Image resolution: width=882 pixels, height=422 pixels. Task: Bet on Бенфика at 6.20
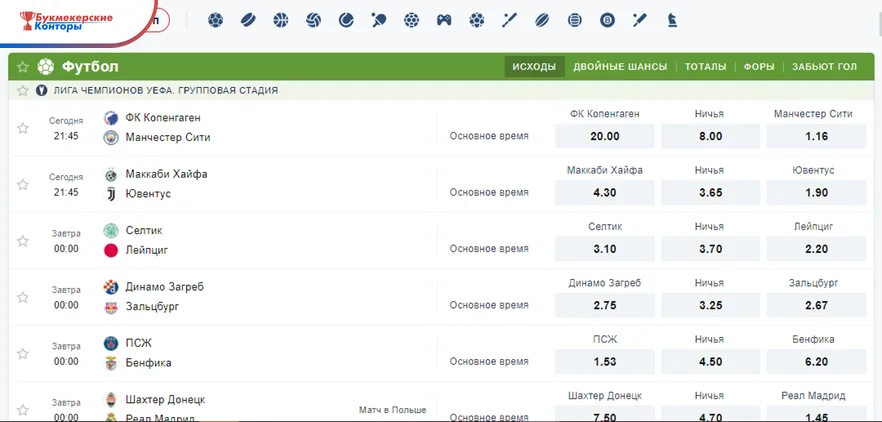[x=816, y=361]
